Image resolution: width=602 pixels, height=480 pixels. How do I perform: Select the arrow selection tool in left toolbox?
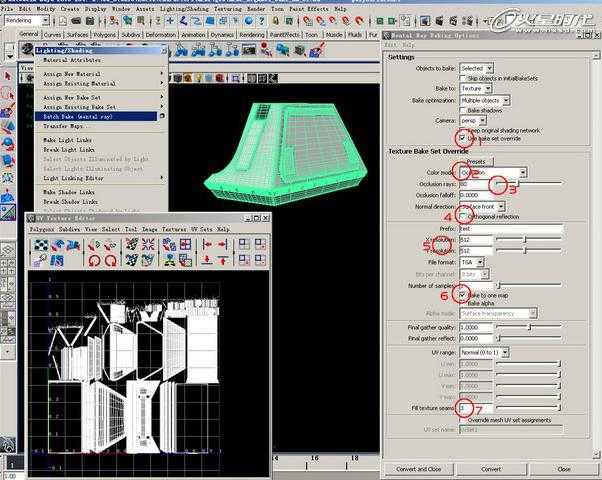point(7,76)
